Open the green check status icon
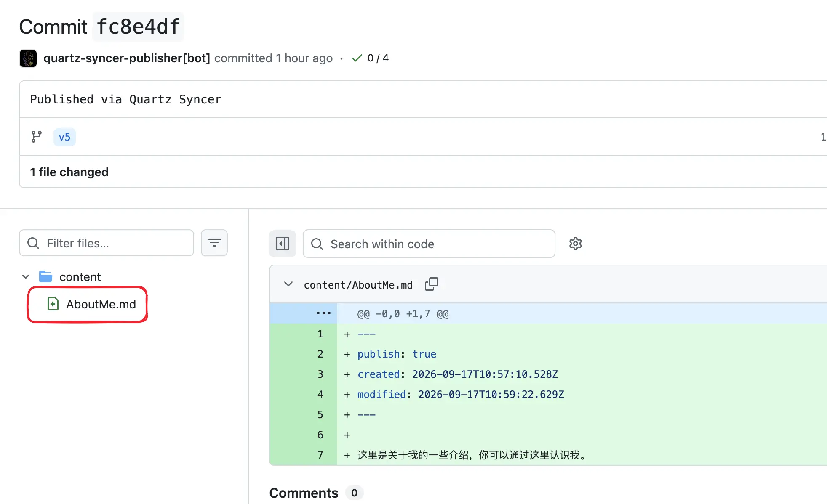The height and width of the screenshot is (504, 827). tap(357, 58)
